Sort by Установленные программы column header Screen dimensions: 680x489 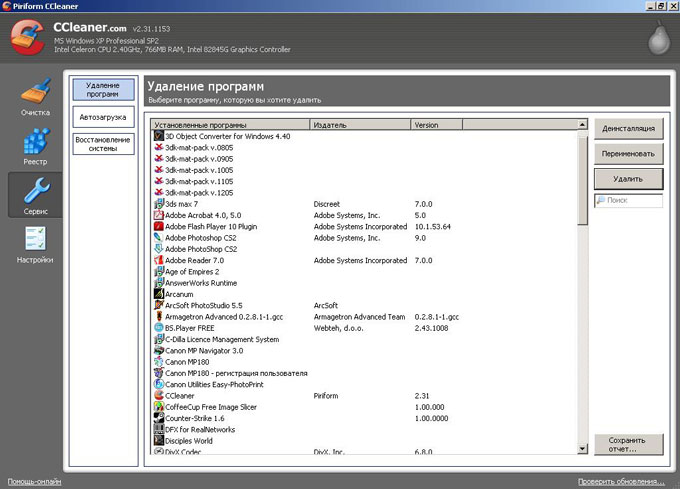[230, 125]
